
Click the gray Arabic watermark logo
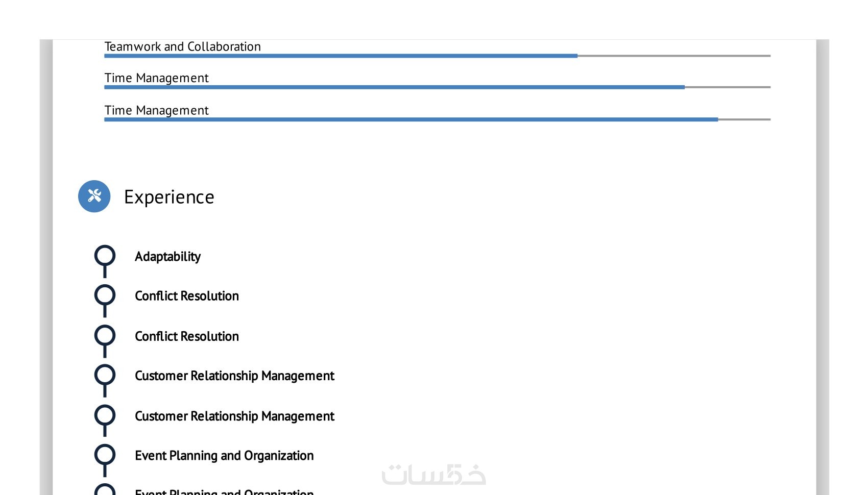pyautogui.click(x=433, y=475)
